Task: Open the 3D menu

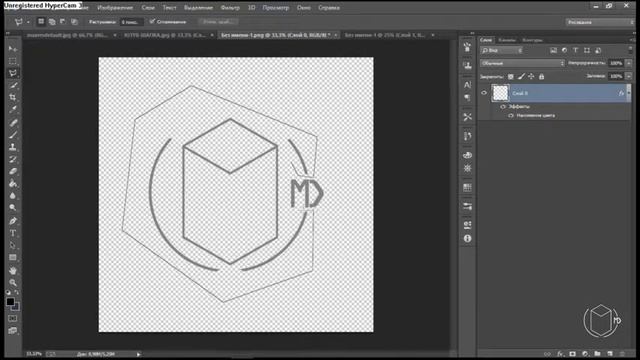Action: coord(252,7)
